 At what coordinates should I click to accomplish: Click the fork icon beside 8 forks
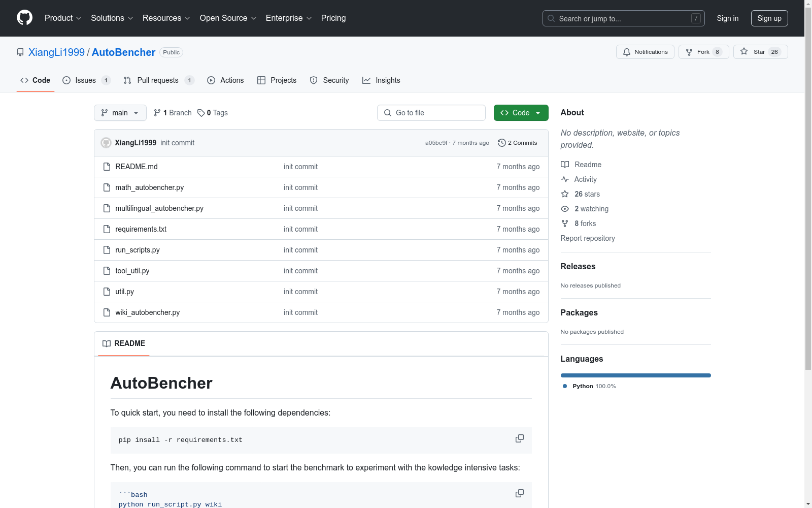565,224
